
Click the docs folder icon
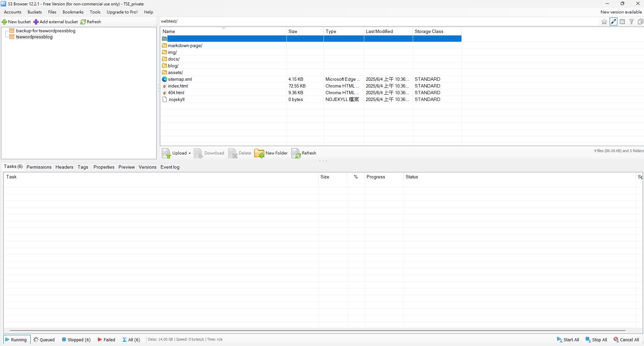(165, 59)
